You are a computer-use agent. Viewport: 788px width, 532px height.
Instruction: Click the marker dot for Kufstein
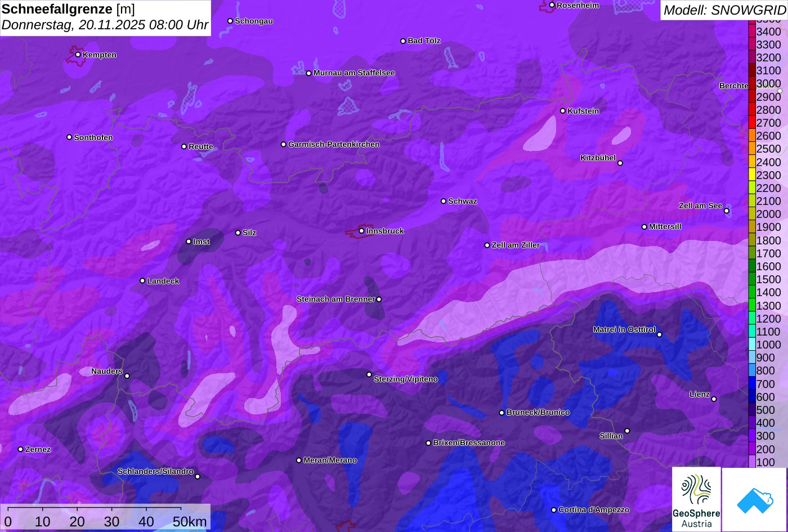click(563, 111)
